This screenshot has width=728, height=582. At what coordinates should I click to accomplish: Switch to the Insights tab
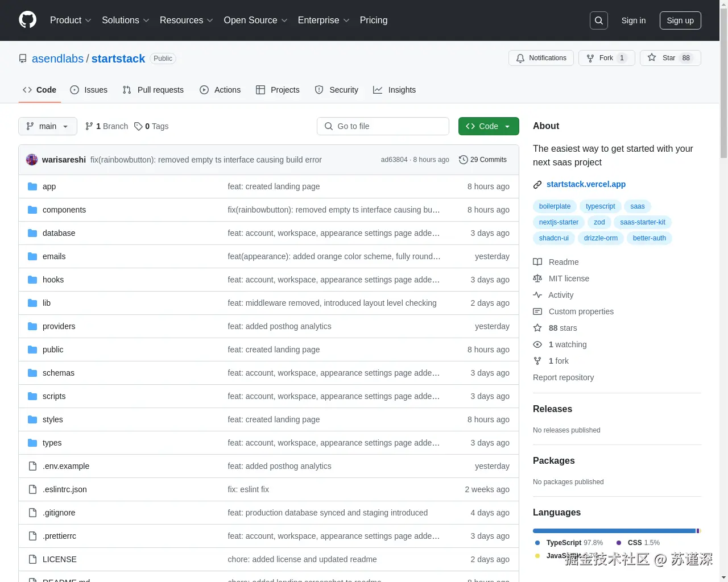point(394,90)
